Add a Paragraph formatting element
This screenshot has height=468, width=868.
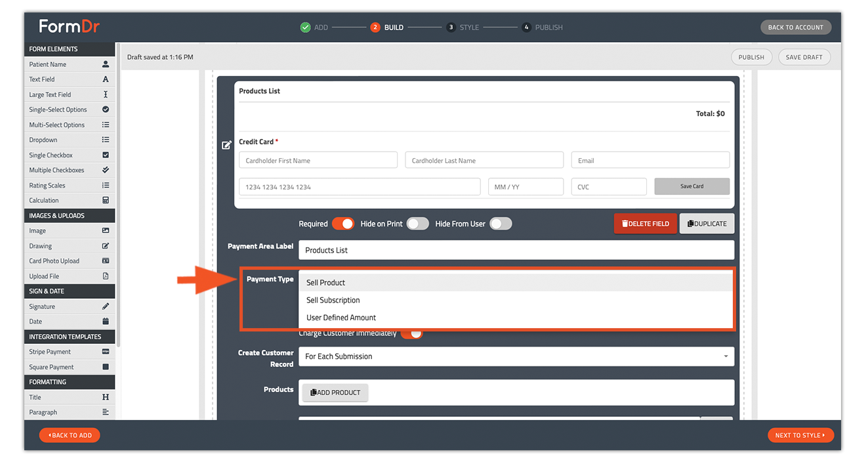click(70, 412)
